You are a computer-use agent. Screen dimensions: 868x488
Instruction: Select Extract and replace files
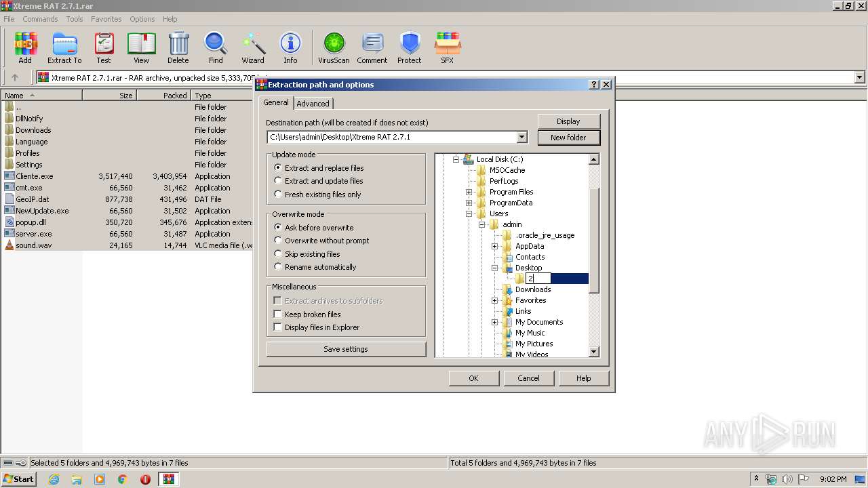pos(278,168)
